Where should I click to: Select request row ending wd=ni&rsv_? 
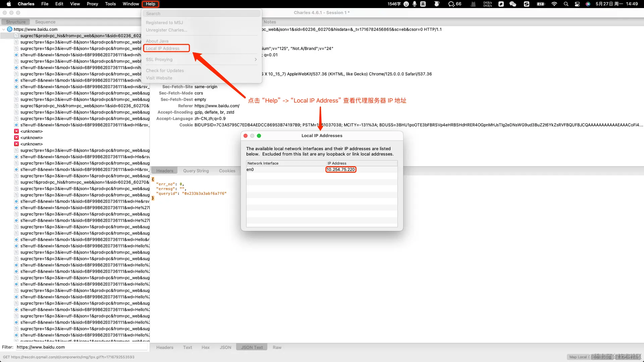tap(82, 87)
